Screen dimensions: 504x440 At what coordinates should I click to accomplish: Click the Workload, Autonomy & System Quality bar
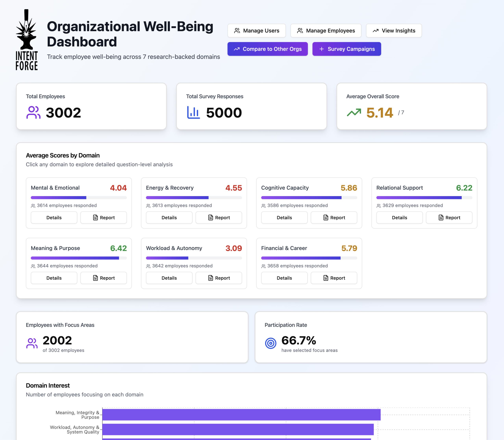tap(238, 429)
